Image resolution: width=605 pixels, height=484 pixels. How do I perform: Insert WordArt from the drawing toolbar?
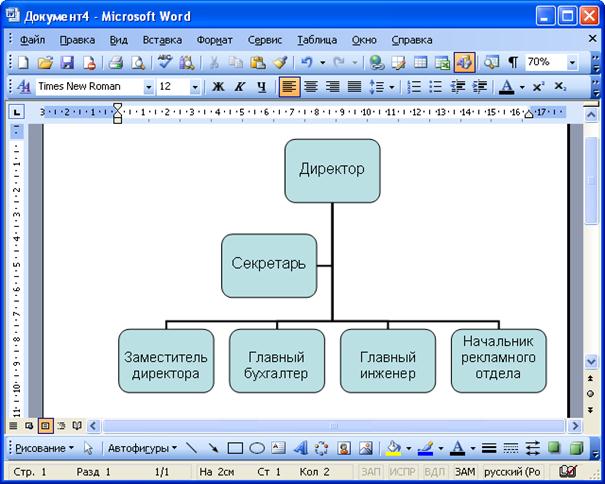pos(300,448)
